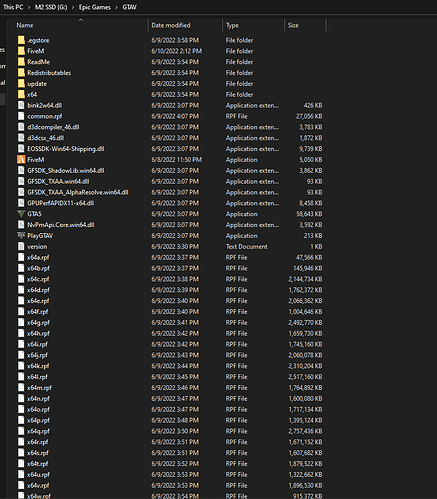
Task: Select the x64l.rpf file name
Action: point(37,377)
